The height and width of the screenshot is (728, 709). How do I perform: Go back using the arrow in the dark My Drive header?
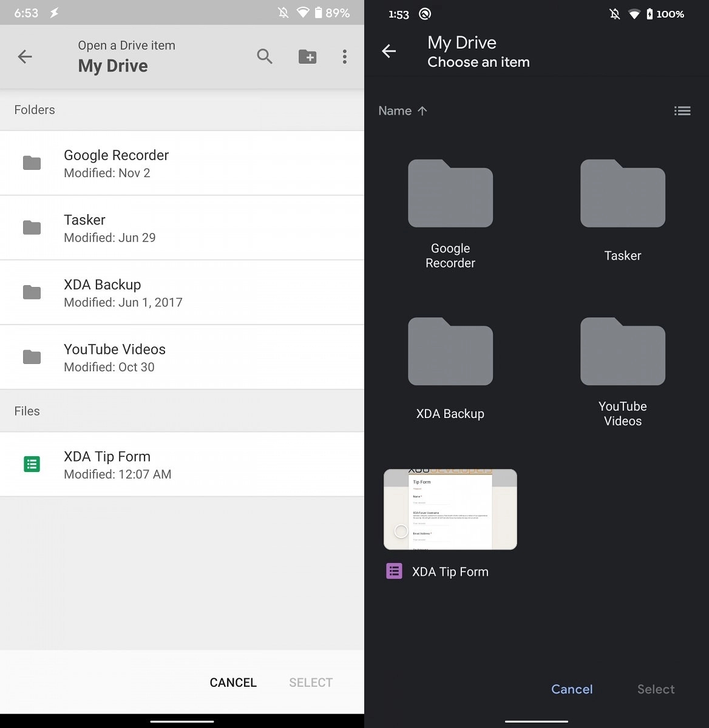click(x=388, y=51)
